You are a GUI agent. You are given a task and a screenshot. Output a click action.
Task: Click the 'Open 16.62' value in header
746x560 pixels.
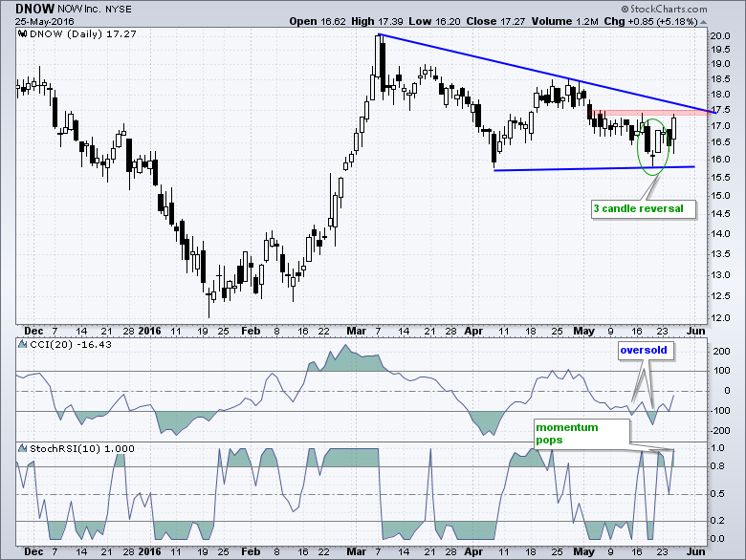click(x=318, y=21)
